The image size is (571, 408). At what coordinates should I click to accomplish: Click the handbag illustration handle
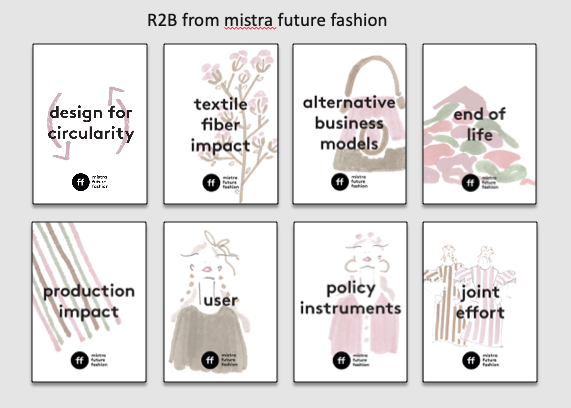point(373,78)
